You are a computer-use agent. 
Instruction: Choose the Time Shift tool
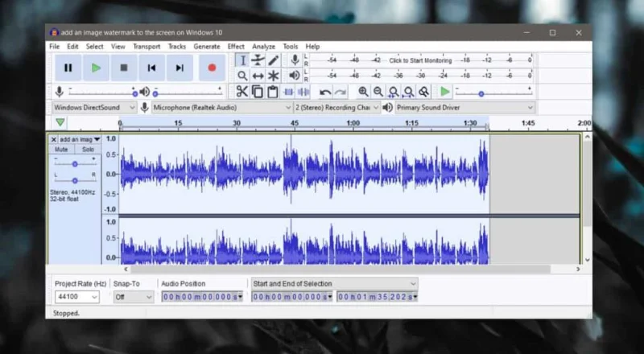click(x=258, y=76)
